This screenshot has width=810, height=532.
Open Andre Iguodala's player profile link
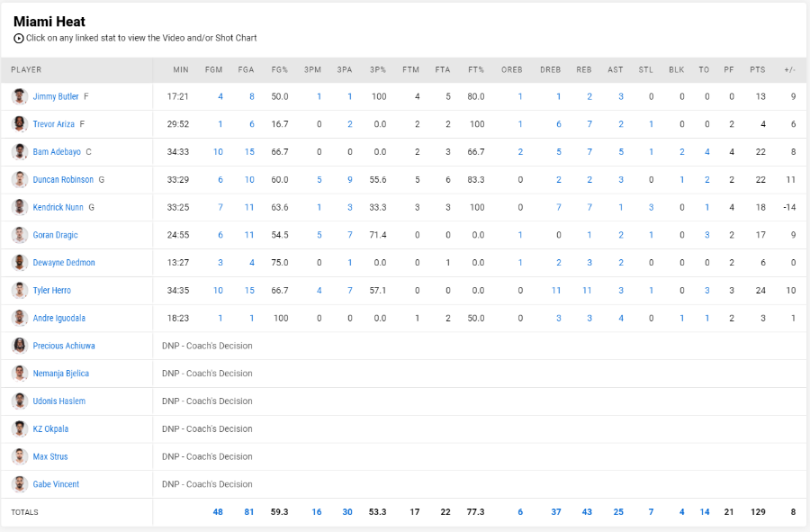[x=58, y=318]
